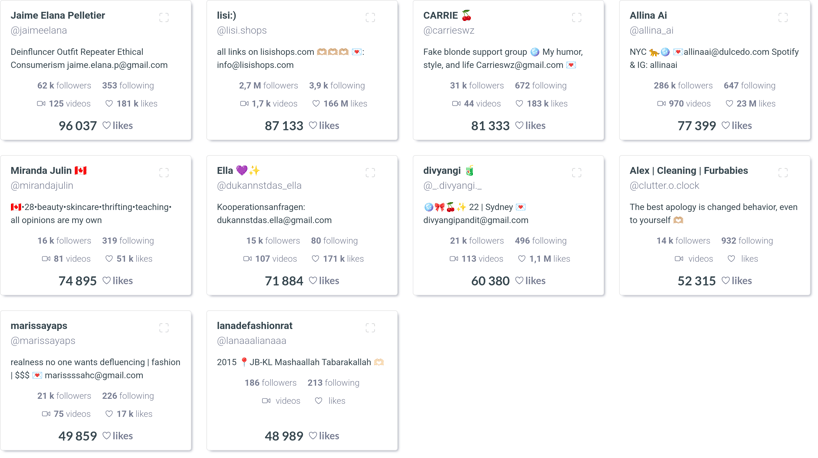This screenshot has height=458, width=818.
Task: Open the @lanaaalianaaa profile handle
Action: [251, 341]
